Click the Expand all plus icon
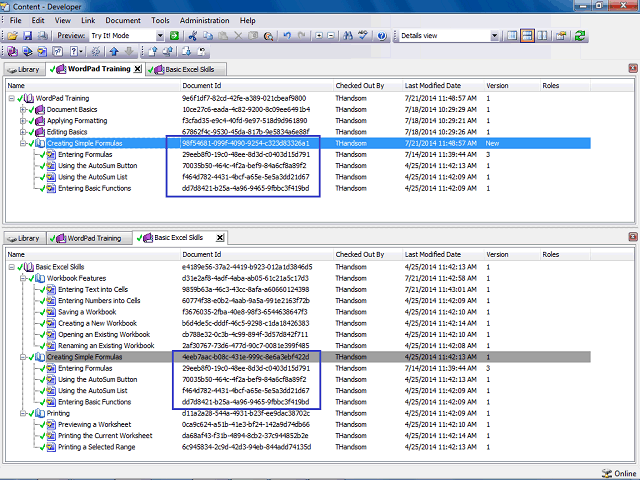This screenshot has height=480, width=640. coord(319,36)
